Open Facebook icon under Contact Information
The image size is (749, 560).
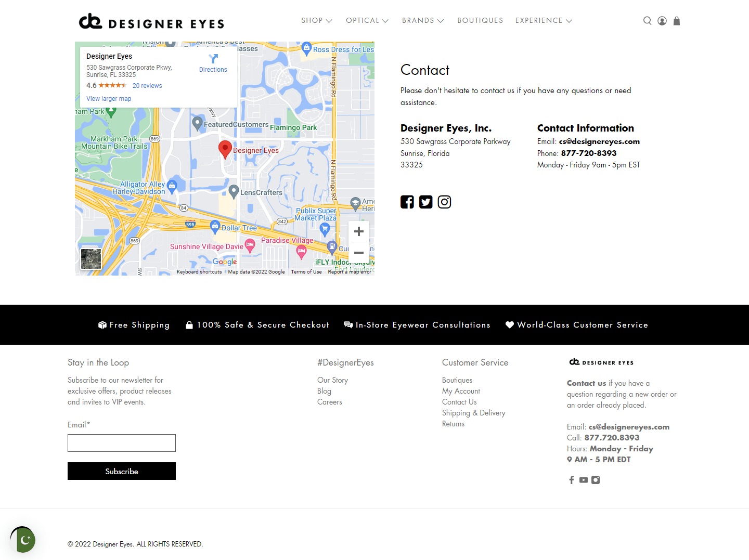[407, 202]
